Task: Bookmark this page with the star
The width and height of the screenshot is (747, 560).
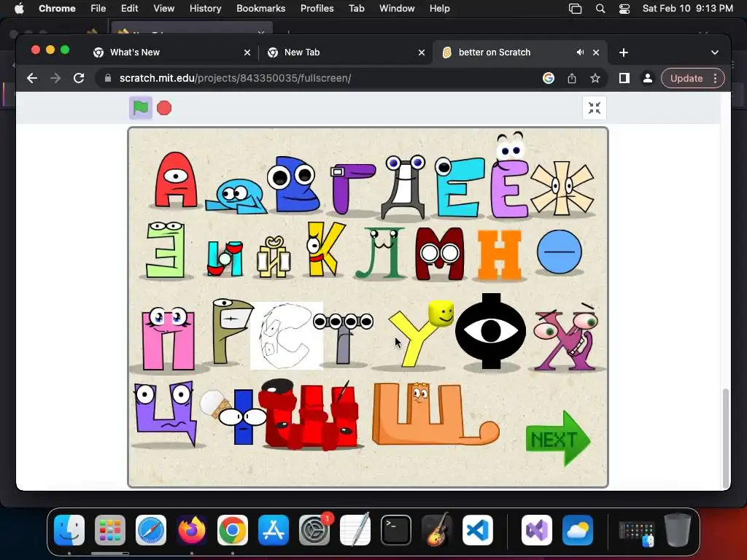Action: pos(595,78)
